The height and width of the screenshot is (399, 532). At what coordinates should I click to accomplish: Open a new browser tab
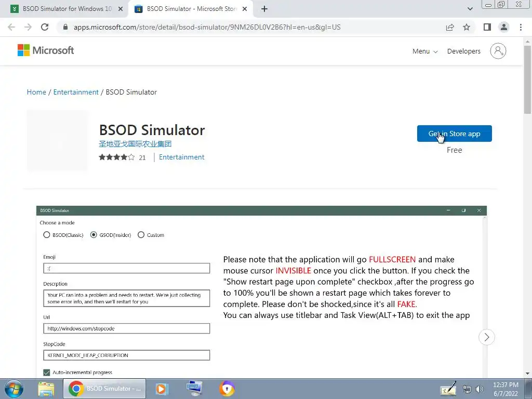click(x=264, y=9)
